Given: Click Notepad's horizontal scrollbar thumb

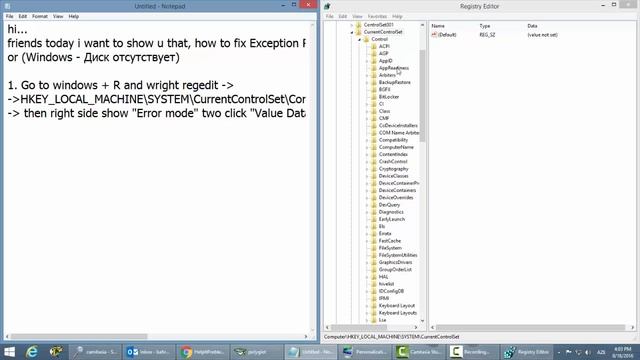Looking at the screenshot, I should pos(79,336).
